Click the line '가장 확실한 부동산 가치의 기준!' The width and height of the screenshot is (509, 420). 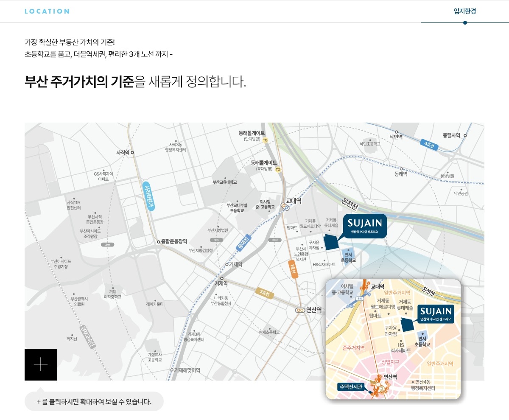[x=70, y=42]
